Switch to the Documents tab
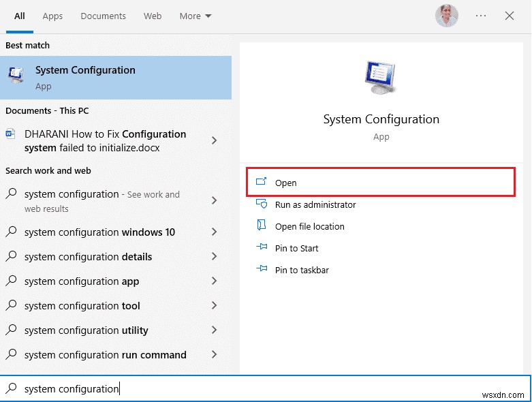 103,16
